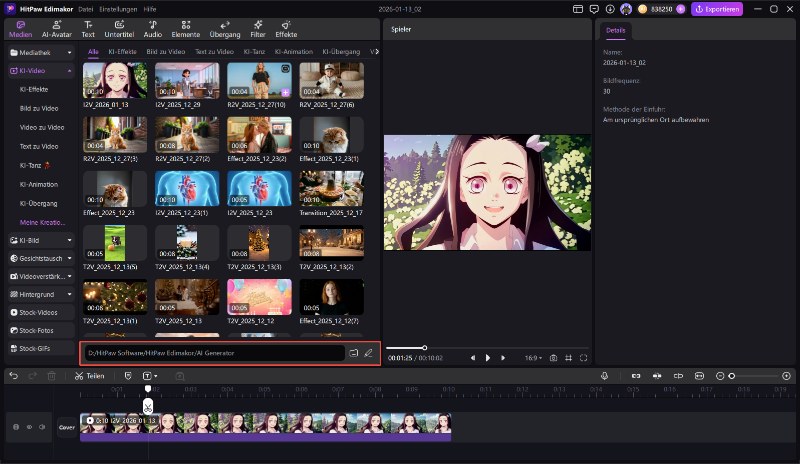Screen dimensions: 800x464
Task: Open the KI-Avatar tool in the top toolbar
Action: click(x=55, y=28)
